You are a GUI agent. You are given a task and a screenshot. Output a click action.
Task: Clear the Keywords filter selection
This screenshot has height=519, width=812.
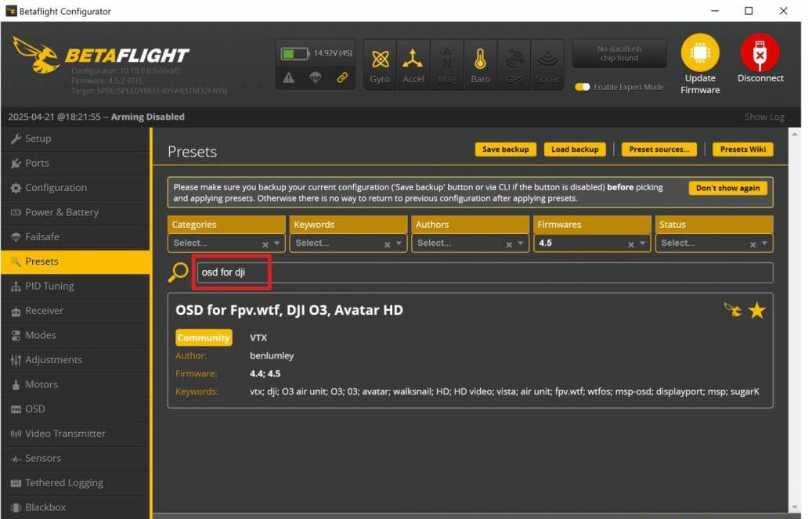click(387, 244)
